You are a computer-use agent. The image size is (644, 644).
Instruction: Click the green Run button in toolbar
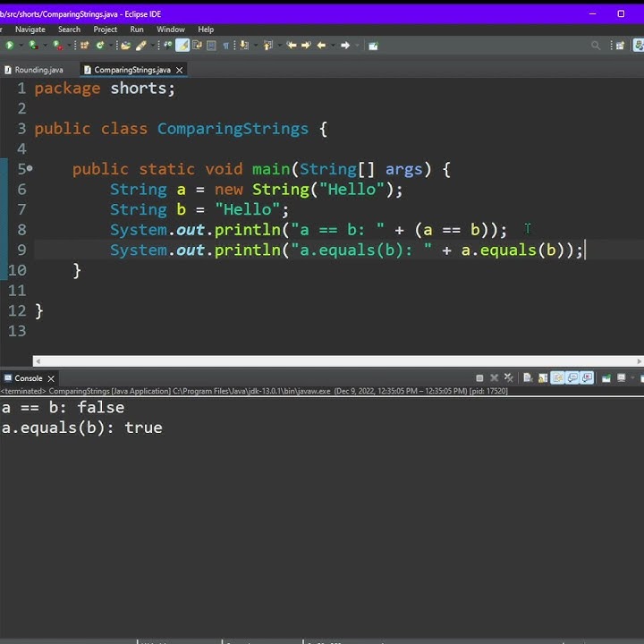[x=10, y=46]
